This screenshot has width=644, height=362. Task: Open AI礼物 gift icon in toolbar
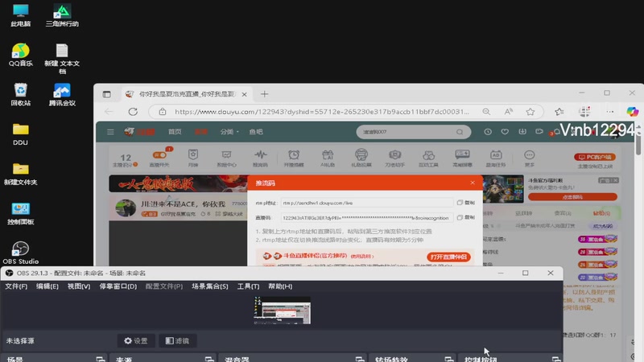point(328,158)
